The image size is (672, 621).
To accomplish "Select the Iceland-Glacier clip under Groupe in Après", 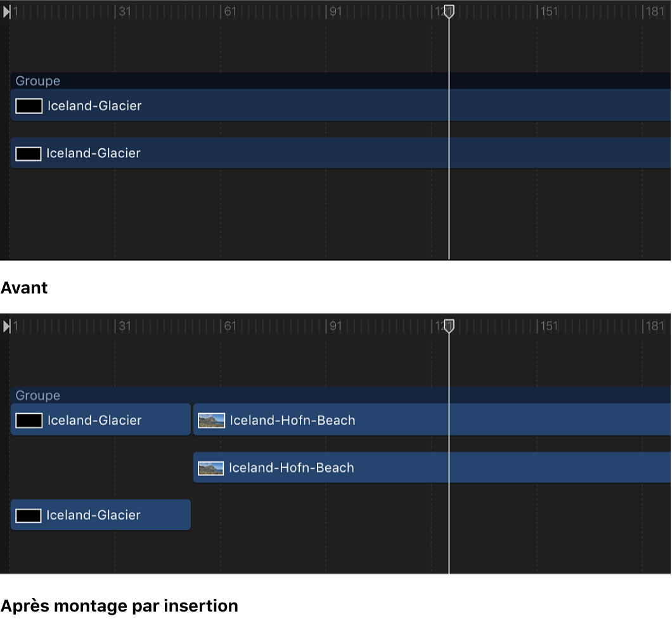I will (x=101, y=419).
